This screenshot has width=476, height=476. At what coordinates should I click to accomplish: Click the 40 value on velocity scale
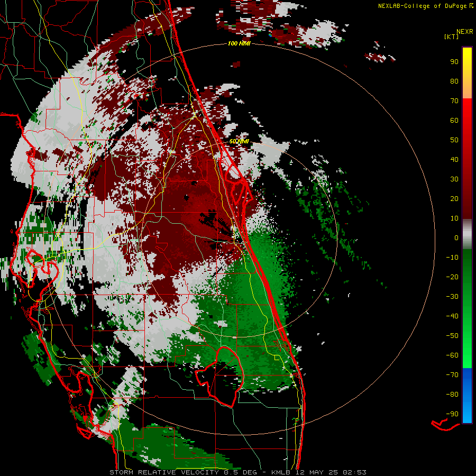(454, 159)
